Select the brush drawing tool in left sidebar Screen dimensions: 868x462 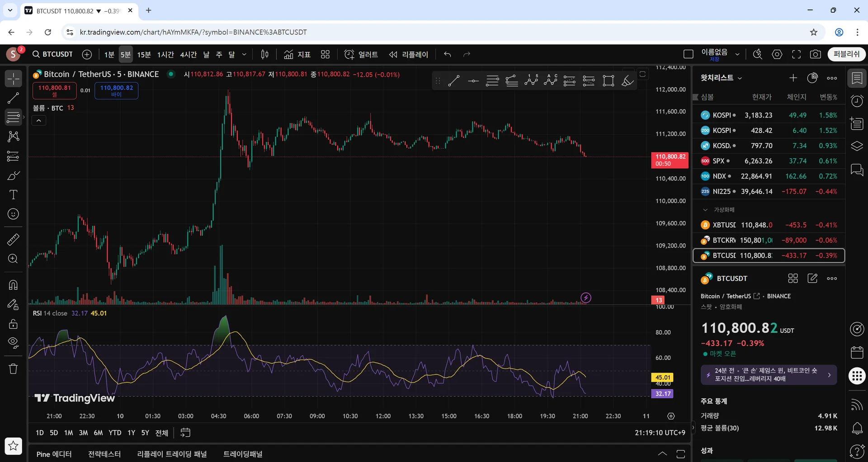click(14, 175)
